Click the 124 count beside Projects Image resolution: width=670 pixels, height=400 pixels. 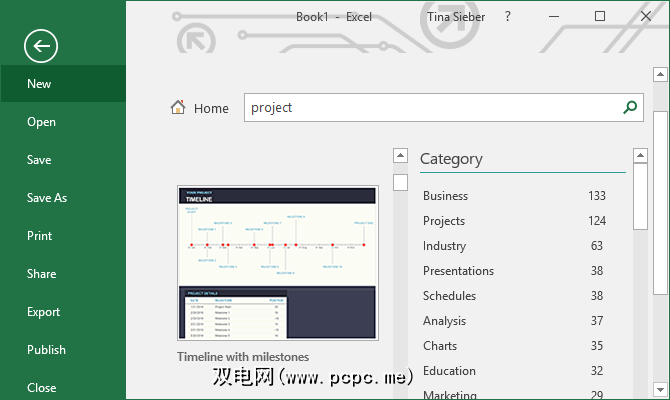[x=597, y=221]
